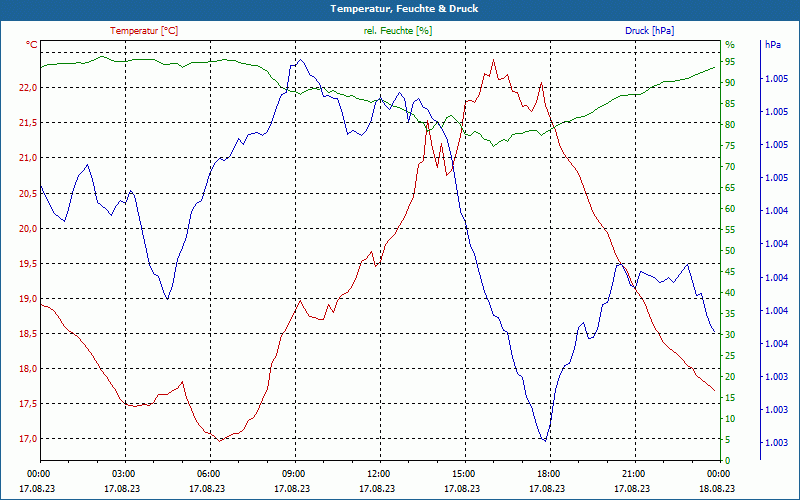Click the chart title 'Temperatur, Feuchte & Druck'
This screenshot has width=800, height=500.
click(404, 9)
